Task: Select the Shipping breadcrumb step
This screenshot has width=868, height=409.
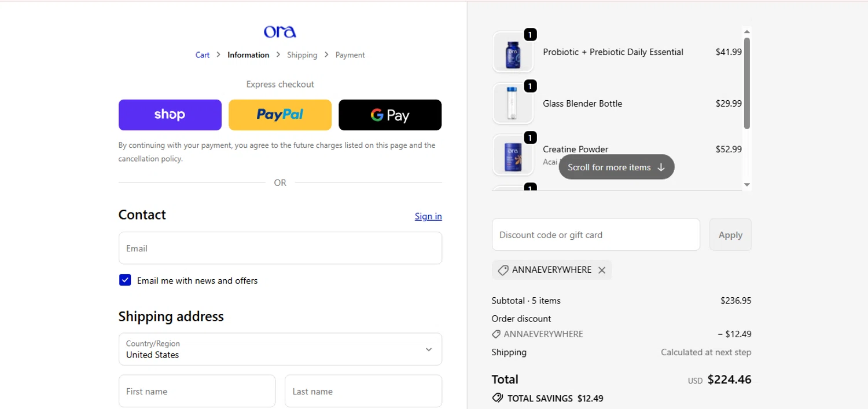Action: click(x=302, y=55)
